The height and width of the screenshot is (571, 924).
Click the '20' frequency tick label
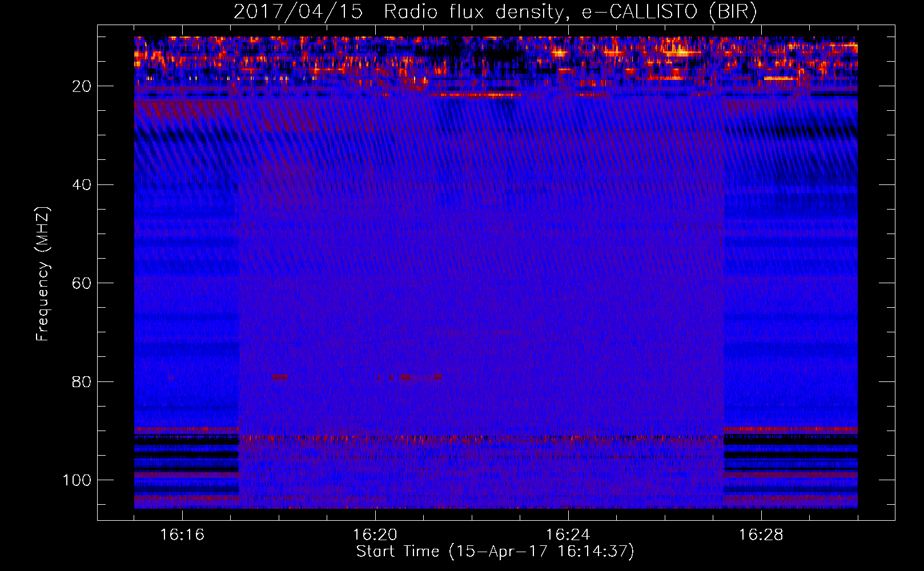[x=82, y=86]
